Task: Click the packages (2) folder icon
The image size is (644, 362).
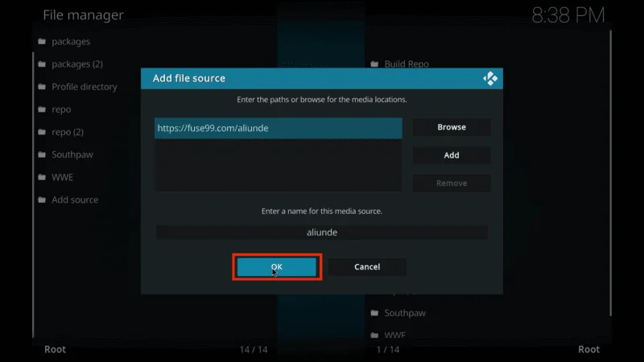Action: click(x=42, y=64)
